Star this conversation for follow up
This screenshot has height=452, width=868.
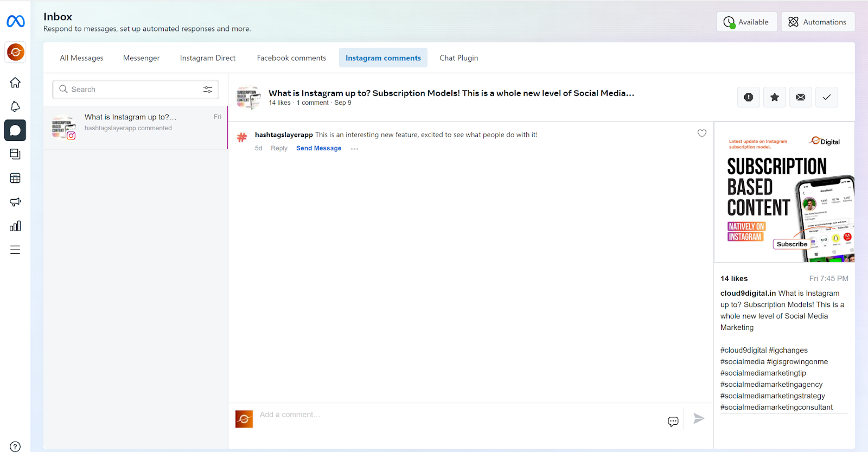click(775, 97)
